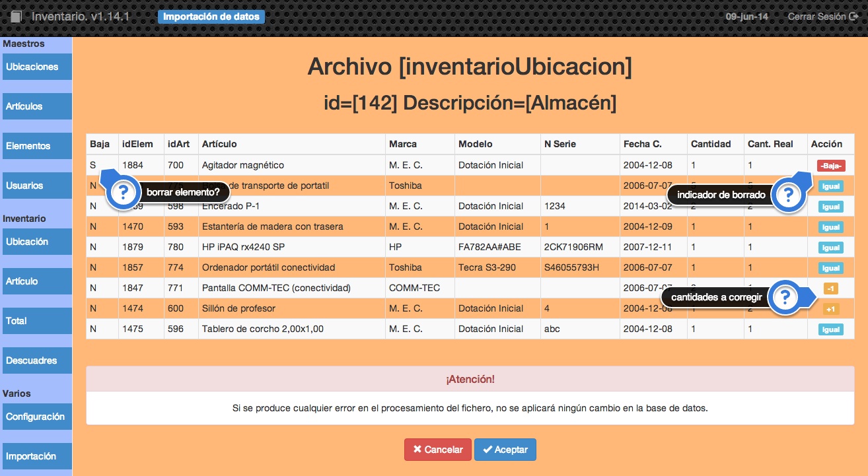Click the S value in Baja column
868x476 pixels.
coord(93,165)
